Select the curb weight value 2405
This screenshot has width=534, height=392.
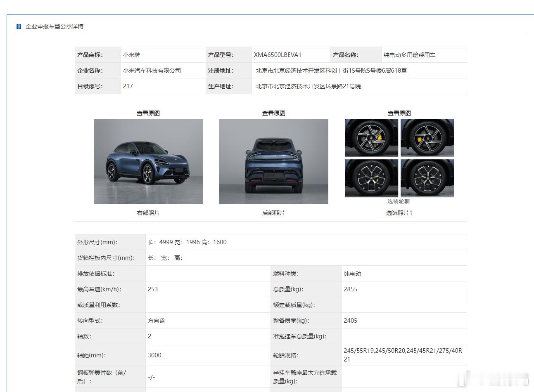pos(350,321)
